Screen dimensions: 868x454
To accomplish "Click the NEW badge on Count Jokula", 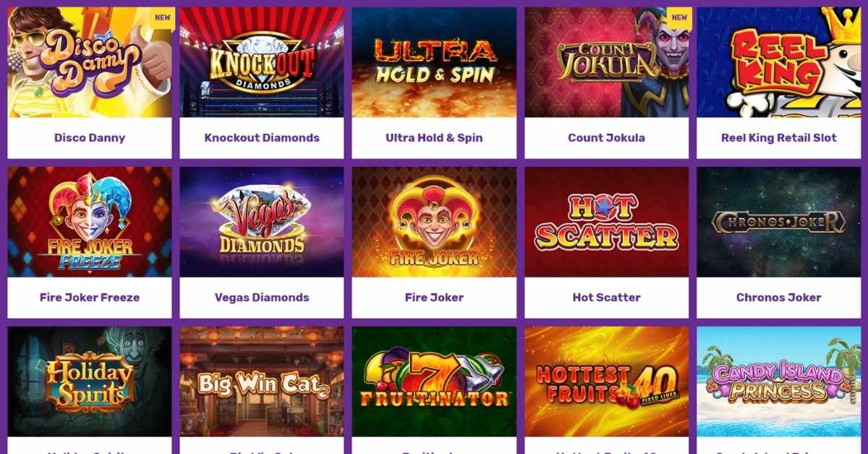I will [679, 18].
